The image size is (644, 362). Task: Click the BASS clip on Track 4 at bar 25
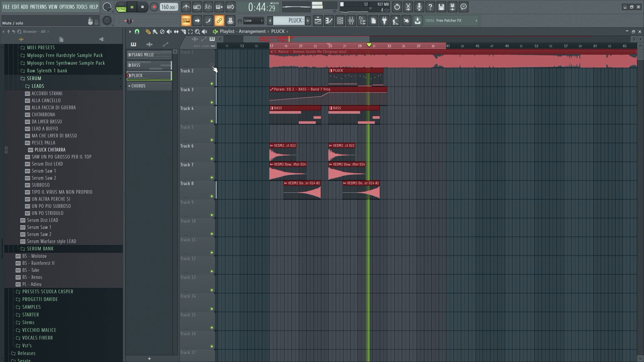click(354, 115)
